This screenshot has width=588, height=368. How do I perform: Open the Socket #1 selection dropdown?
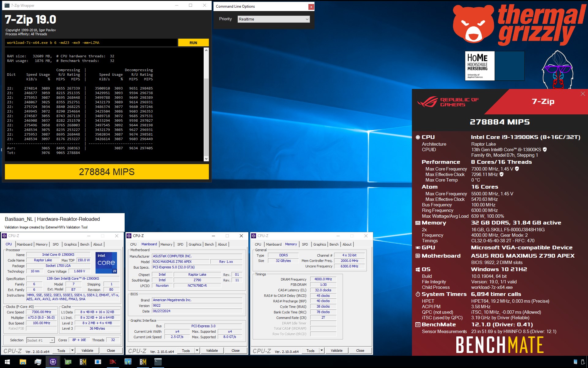pyautogui.click(x=40, y=340)
